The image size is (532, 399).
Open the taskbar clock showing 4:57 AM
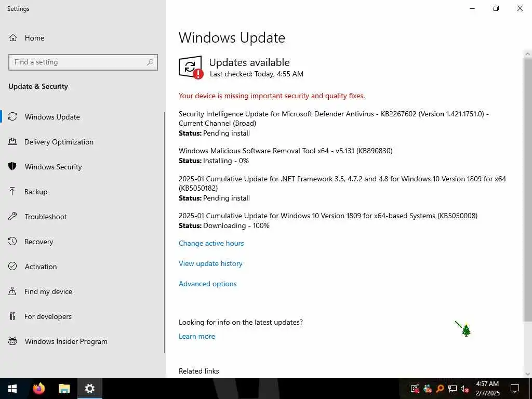click(487, 389)
